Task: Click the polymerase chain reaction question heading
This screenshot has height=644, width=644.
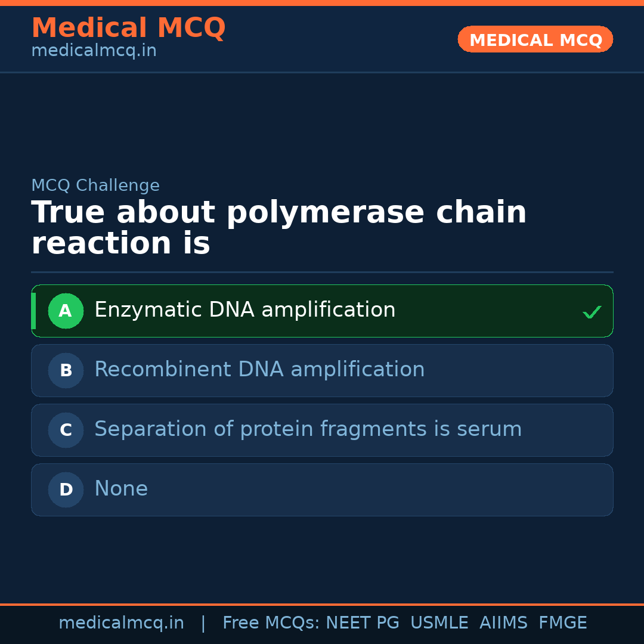Action: click(278, 228)
